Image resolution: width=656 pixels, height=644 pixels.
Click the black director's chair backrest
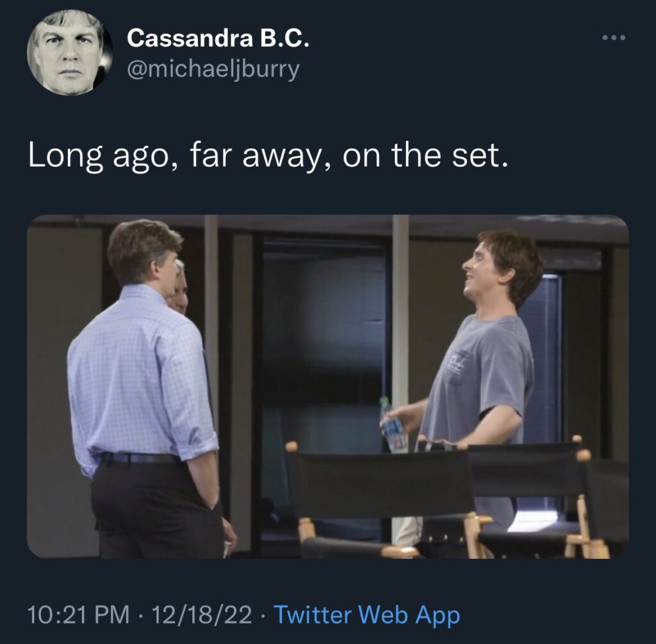pos(378,481)
